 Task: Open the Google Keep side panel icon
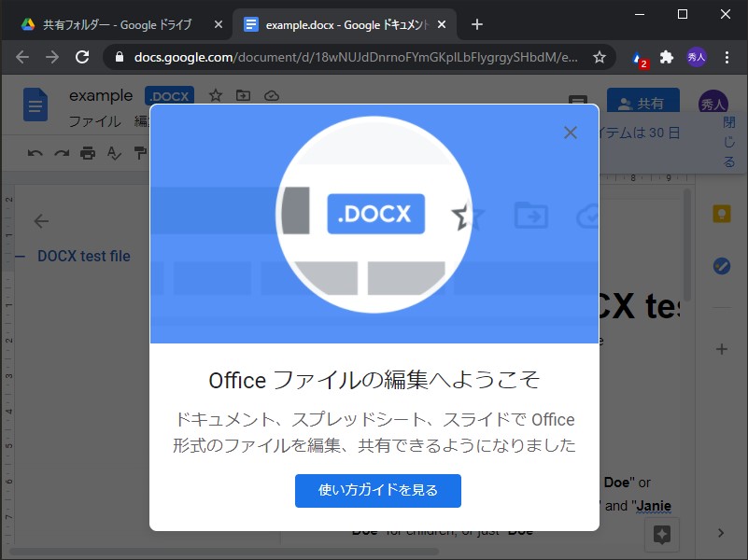pos(721,214)
